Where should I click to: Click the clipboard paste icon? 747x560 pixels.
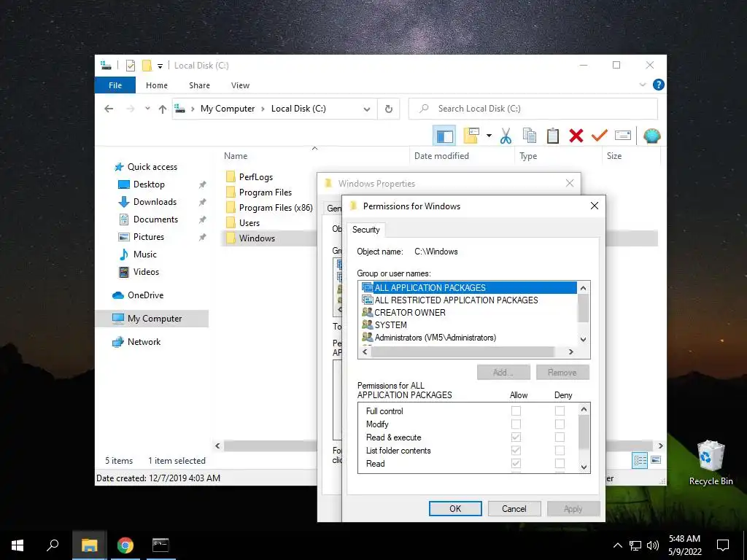pyautogui.click(x=553, y=136)
